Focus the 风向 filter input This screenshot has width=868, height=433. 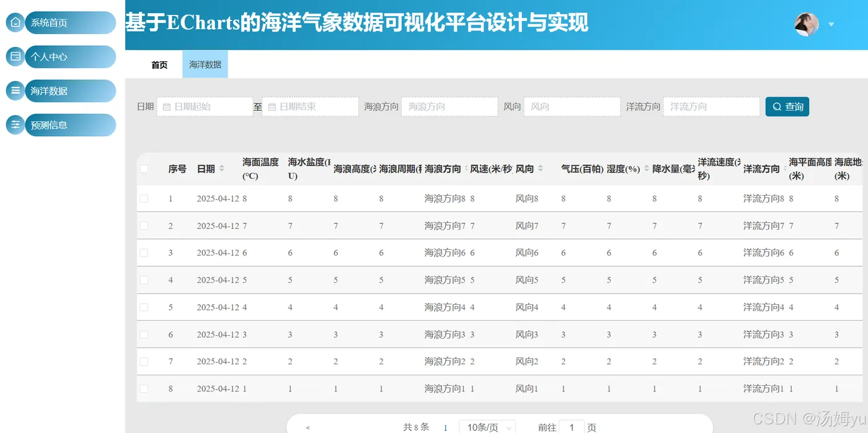(x=572, y=107)
